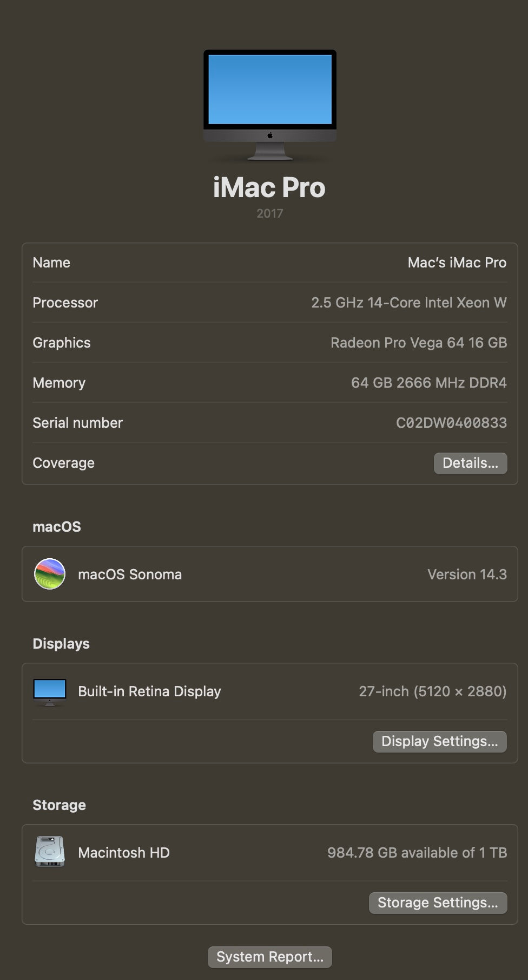Image resolution: width=528 pixels, height=980 pixels.
Task: Click the Built-in Retina Display label
Action: 149,691
